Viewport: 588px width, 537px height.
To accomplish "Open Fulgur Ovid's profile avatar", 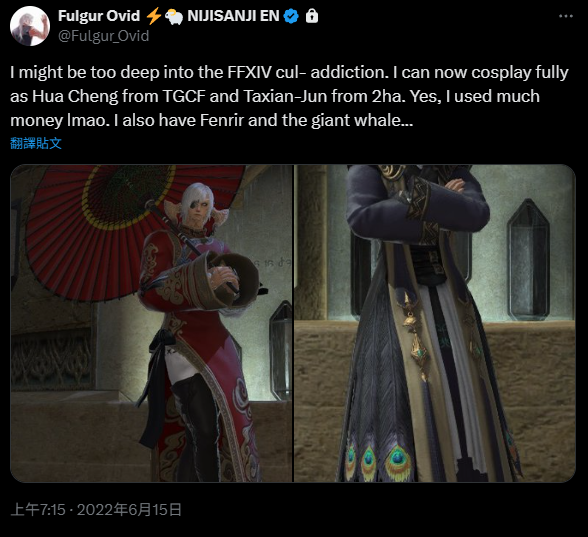I will [30, 26].
